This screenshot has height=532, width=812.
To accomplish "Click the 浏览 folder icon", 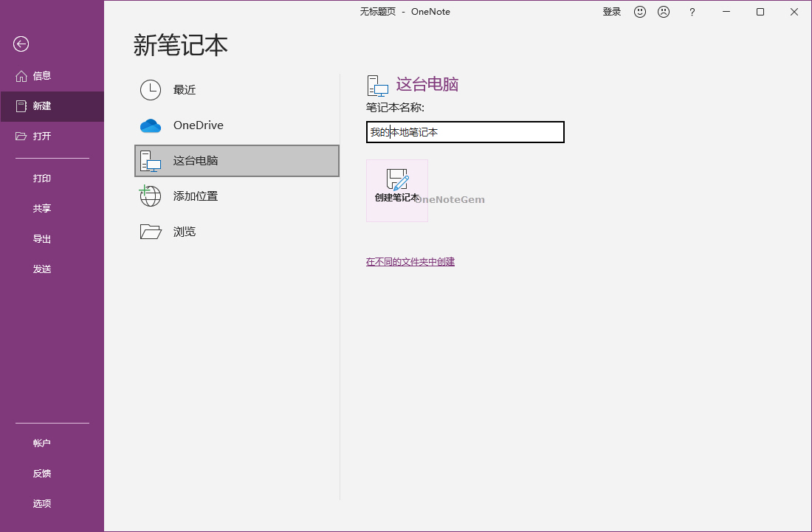I will pos(151,232).
